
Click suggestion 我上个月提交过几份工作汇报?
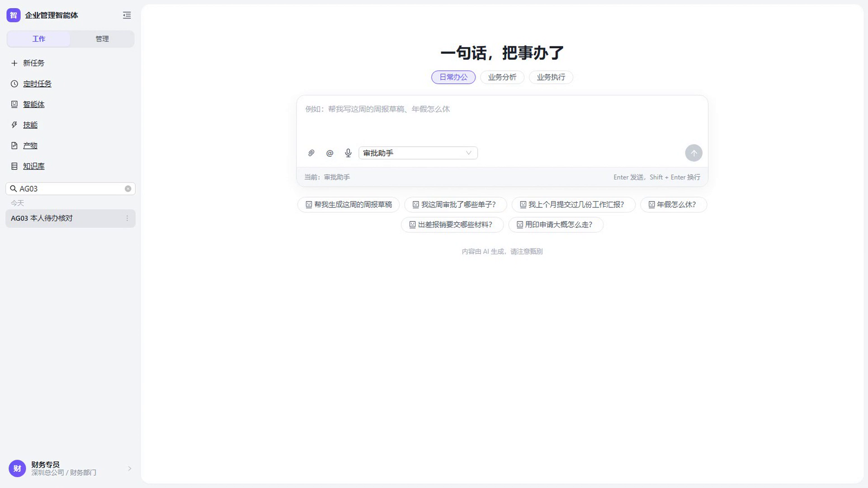point(574,205)
